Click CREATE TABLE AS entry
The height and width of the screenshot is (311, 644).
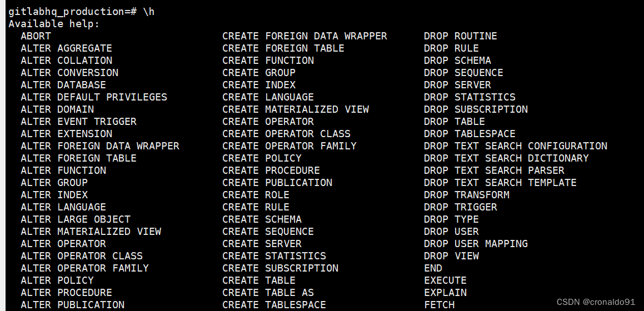[268, 293]
